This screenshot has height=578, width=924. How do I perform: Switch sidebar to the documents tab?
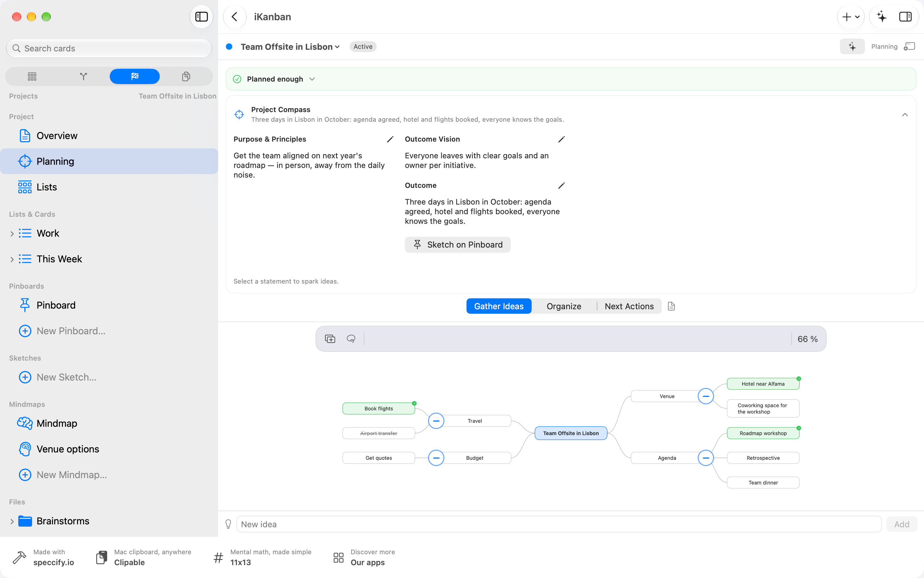coord(186,76)
